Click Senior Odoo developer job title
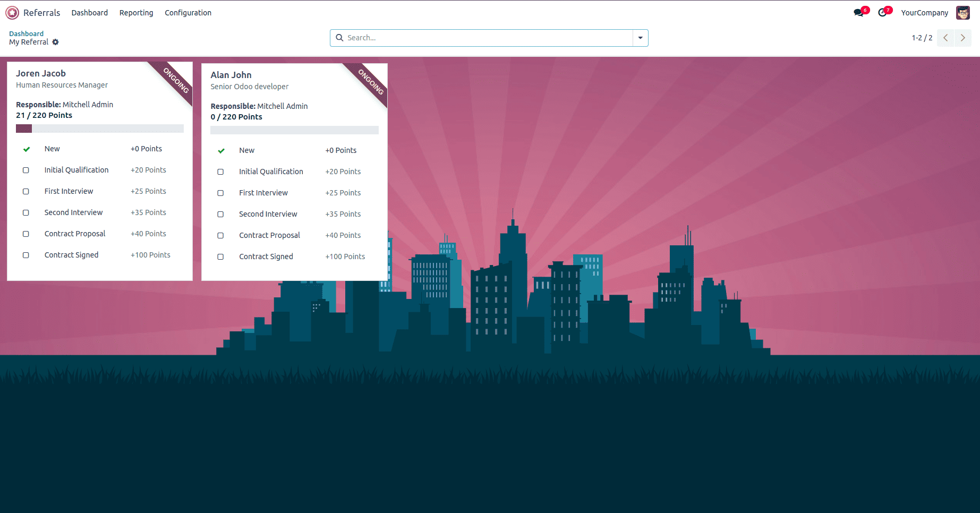The width and height of the screenshot is (980, 513). tap(250, 87)
